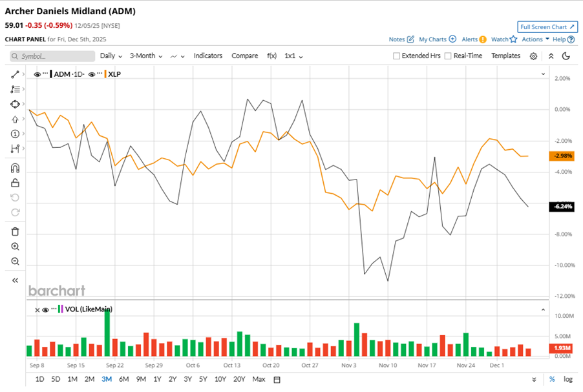The width and height of the screenshot is (583, 392).
Task: Click the Alerts exclamation icon
Action: coord(483,39)
